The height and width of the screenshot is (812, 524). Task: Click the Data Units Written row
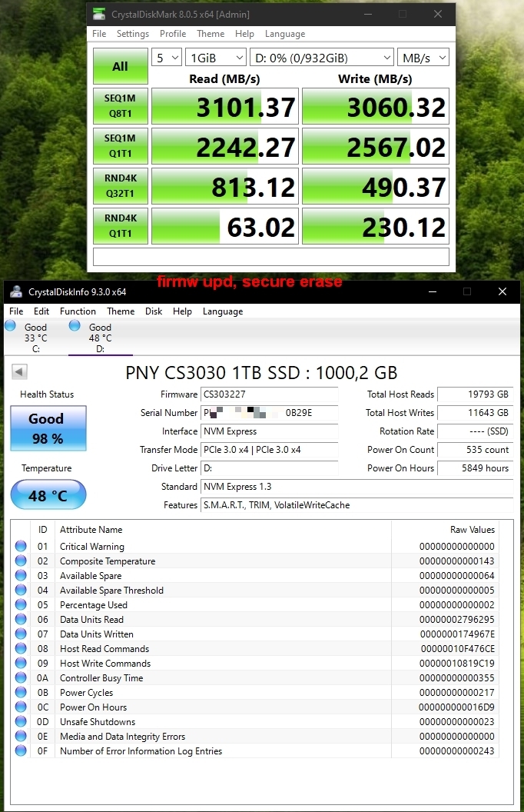pos(254,634)
